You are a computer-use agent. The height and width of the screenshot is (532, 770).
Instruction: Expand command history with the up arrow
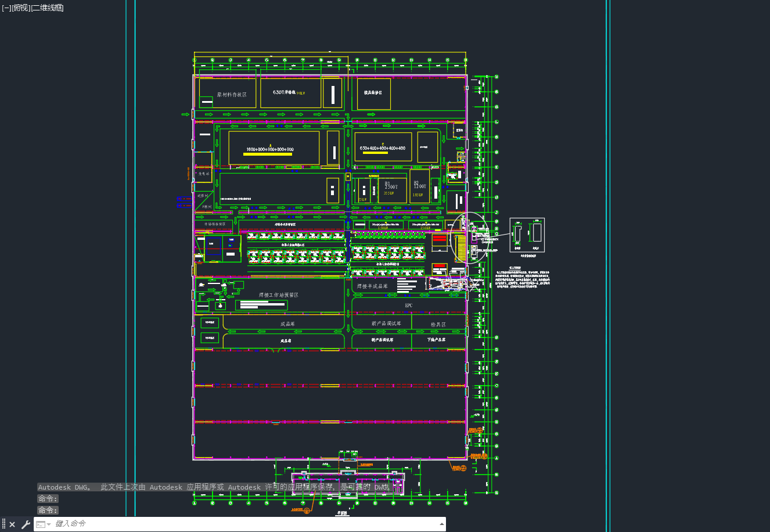click(x=442, y=524)
